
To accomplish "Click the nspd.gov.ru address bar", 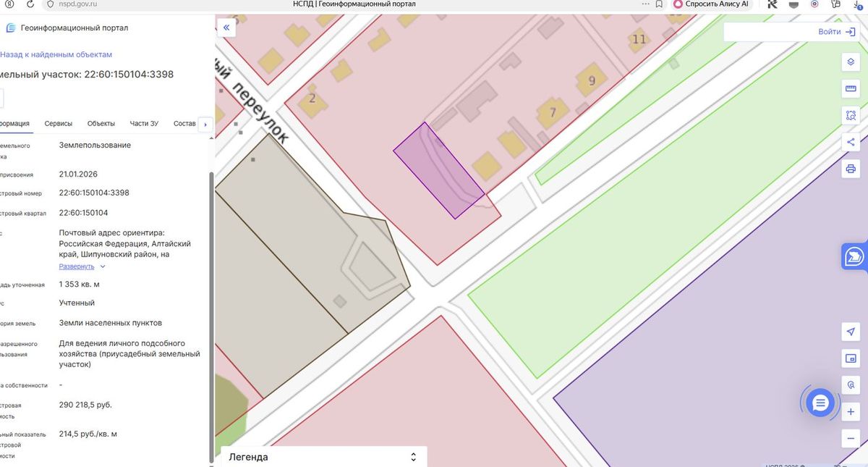I will coord(78,4).
